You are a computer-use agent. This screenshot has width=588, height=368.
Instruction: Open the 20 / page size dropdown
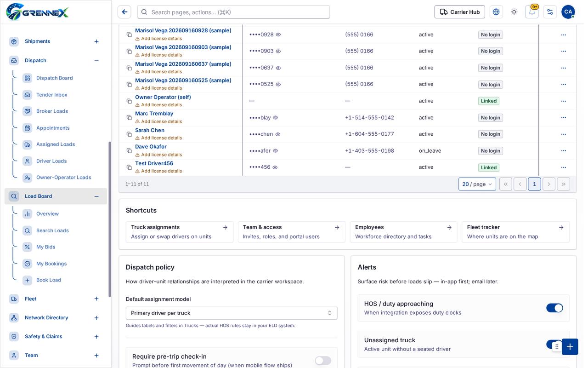[x=477, y=184]
